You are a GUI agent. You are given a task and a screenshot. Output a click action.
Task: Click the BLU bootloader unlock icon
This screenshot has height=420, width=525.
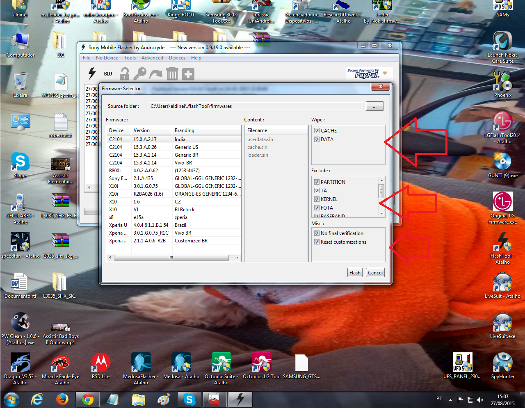pos(108,74)
